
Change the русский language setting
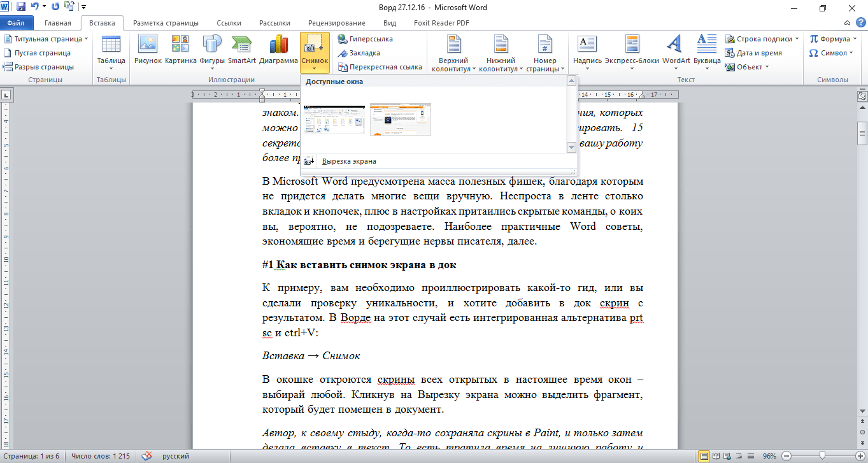[x=176, y=457]
